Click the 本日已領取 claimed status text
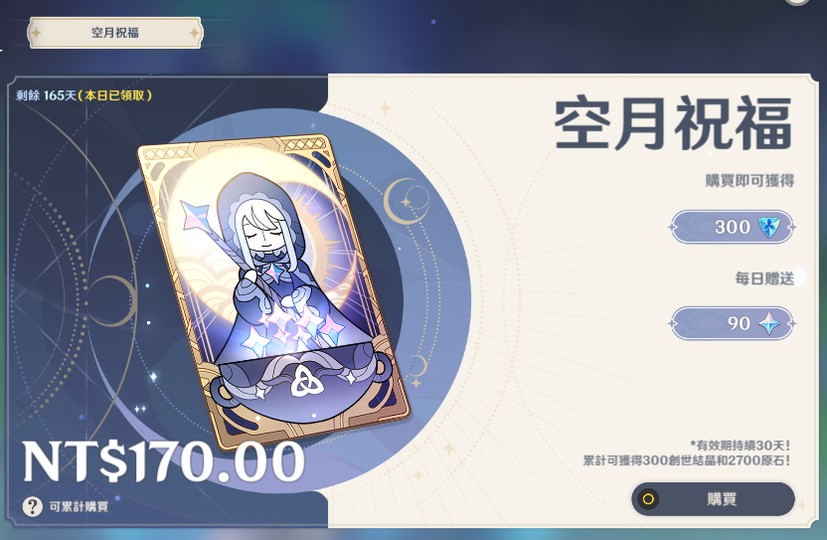This screenshot has height=540, width=827. tap(115, 95)
